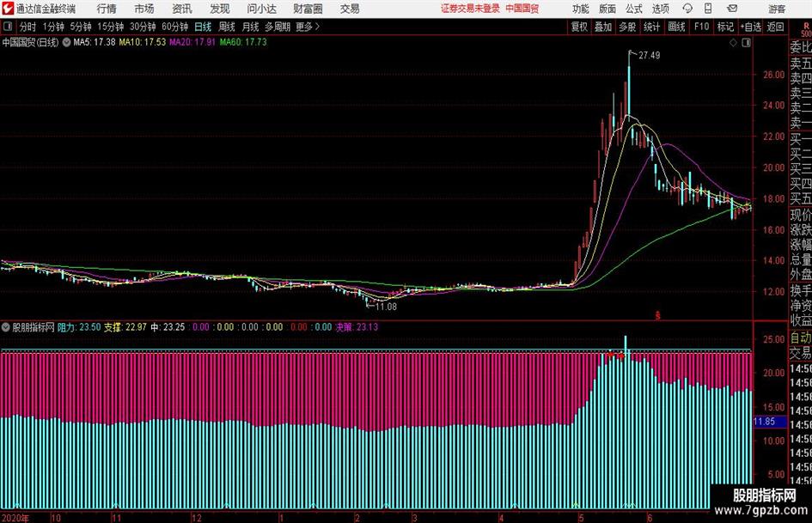Expand main chart indicator dropdown arrow

click(66, 42)
